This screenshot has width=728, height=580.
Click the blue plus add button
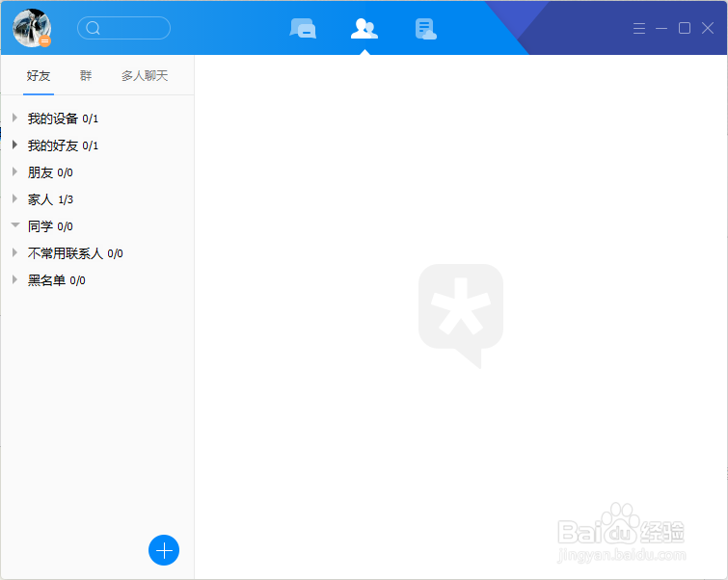click(164, 550)
